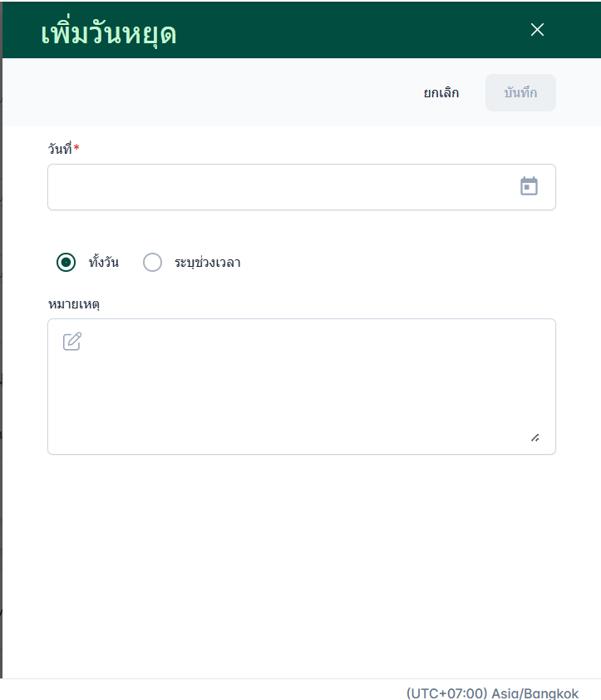Click the เพิ่มวันหยุด dialog title
The height and width of the screenshot is (700, 601).
point(108,33)
